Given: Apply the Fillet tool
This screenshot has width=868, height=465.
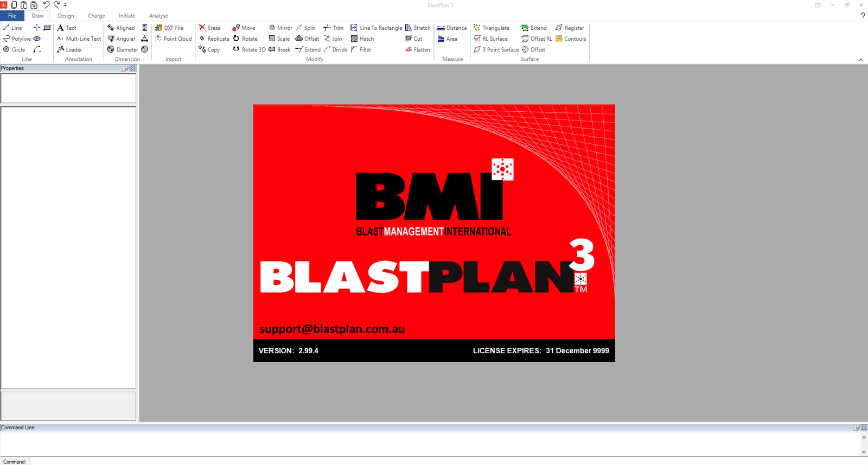Looking at the screenshot, I should click(x=361, y=49).
